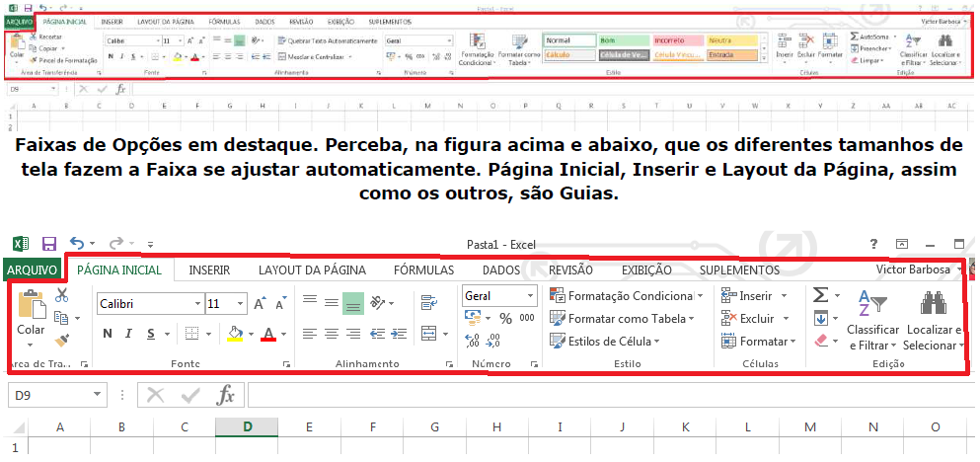This screenshot has width=980, height=462.
Task: Click Quebrar Texto Automaticamente in upper ribbon
Action: [x=328, y=40]
